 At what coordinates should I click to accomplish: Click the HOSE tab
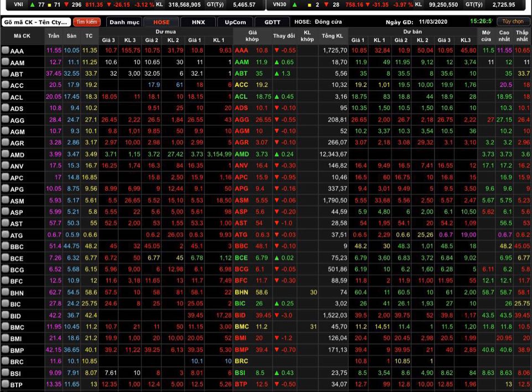[x=161, y=22]
